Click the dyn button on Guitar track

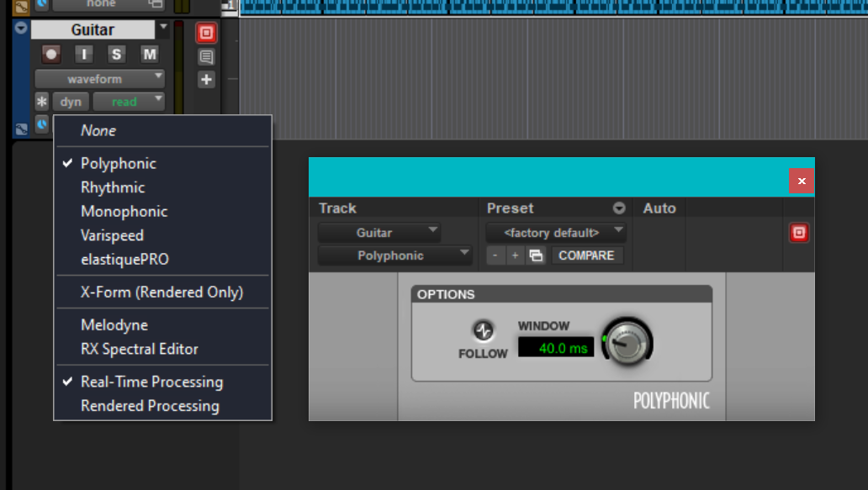tap(71, 102)
